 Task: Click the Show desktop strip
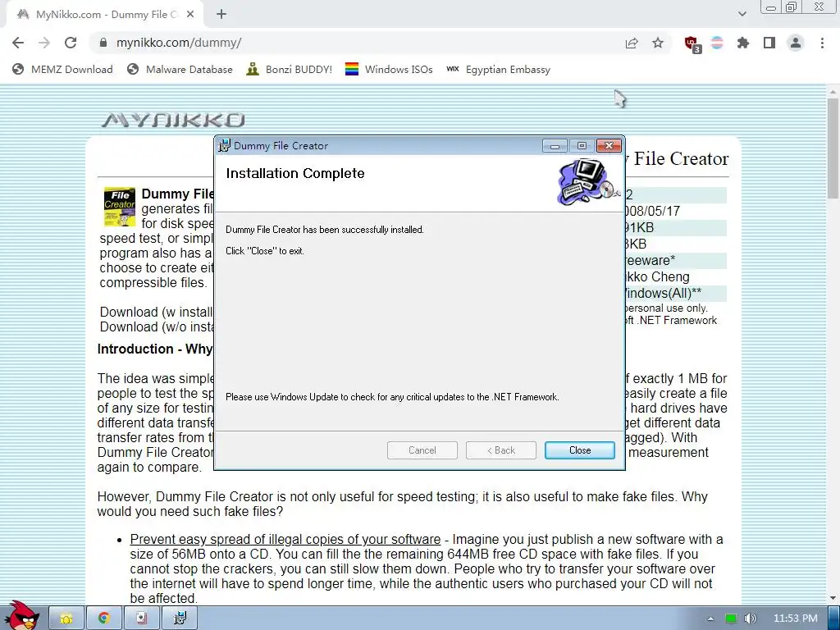coord(834,619)
